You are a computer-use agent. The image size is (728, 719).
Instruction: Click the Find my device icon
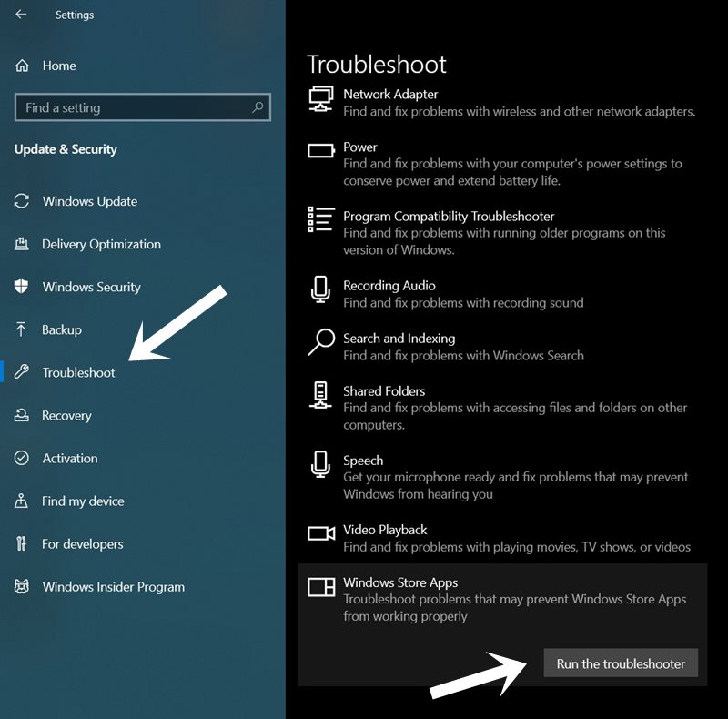point(21,501)
